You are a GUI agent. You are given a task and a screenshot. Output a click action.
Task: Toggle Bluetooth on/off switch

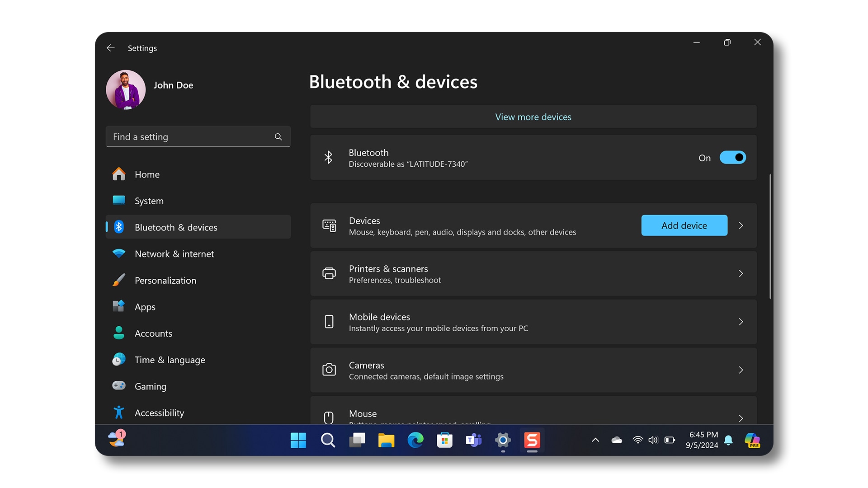click(732, 157)
